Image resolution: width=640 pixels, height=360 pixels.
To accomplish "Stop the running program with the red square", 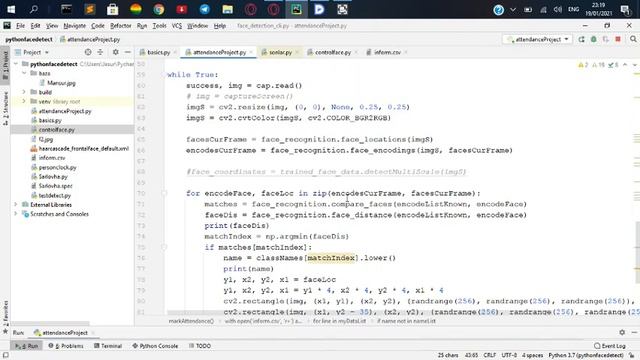I will tap(618, 39).
